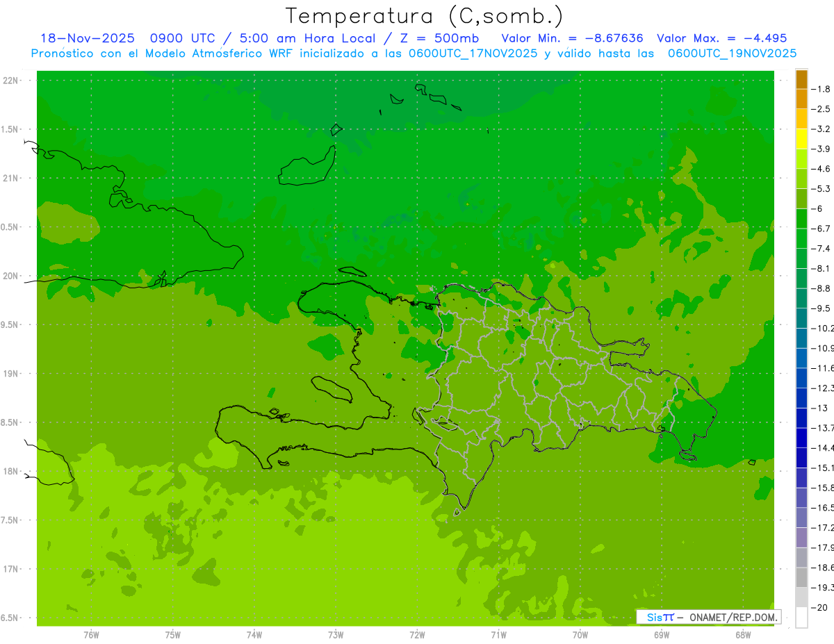The height and width of the screenshot is (644, 834).
Task: Click the '69W' longitude axis label
Action: [x=662, y=634]
